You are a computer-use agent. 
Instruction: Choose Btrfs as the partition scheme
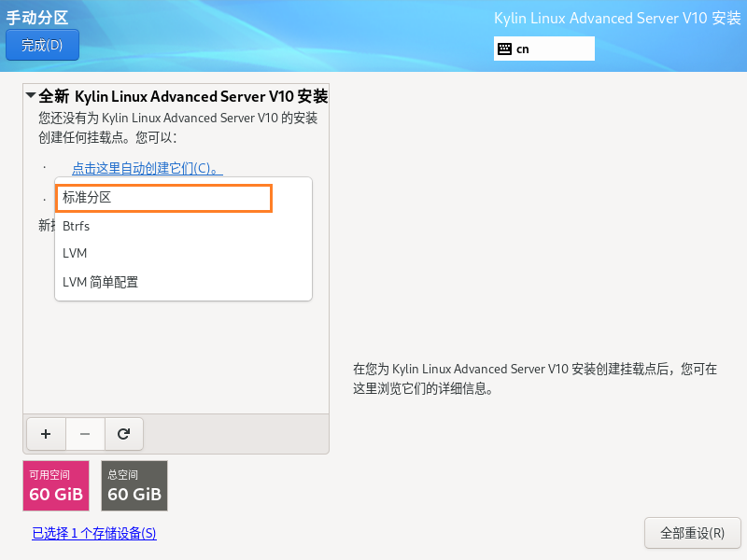pyautogui.click(x=77, y=226)
